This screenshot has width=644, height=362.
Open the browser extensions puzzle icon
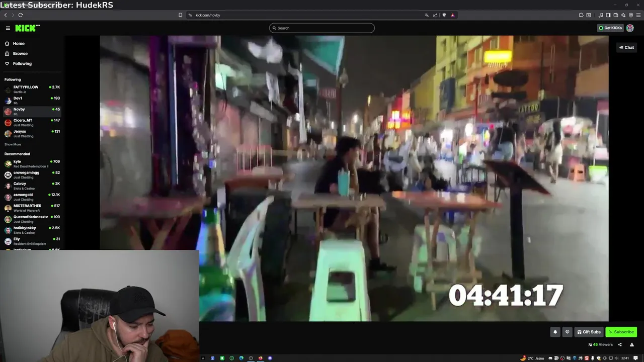point(581,15)
